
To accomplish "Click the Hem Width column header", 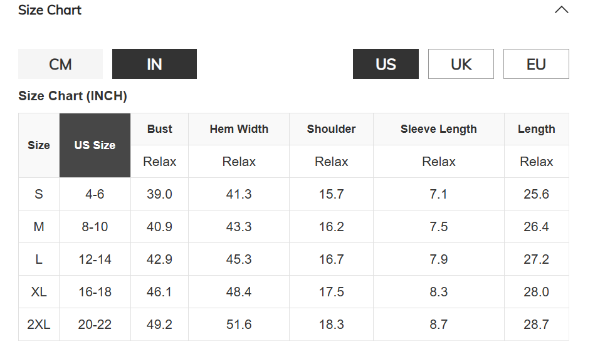I will (x=239, y=129).
